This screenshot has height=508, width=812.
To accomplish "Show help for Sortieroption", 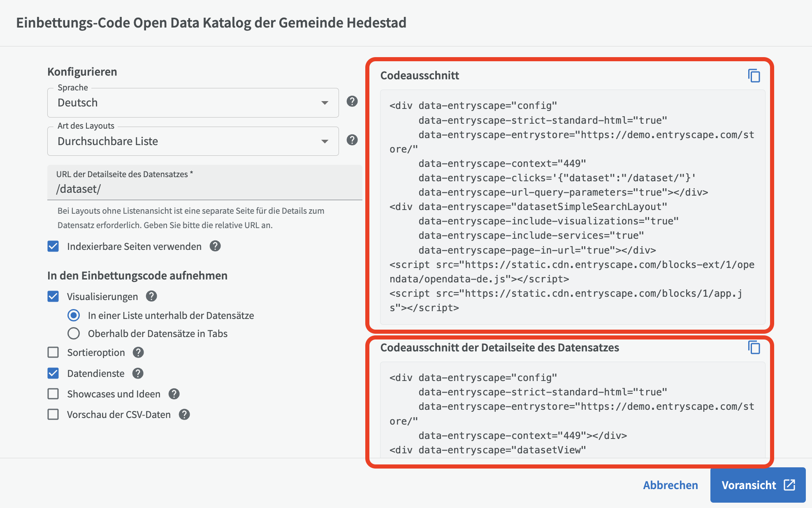I will point(138,353).
